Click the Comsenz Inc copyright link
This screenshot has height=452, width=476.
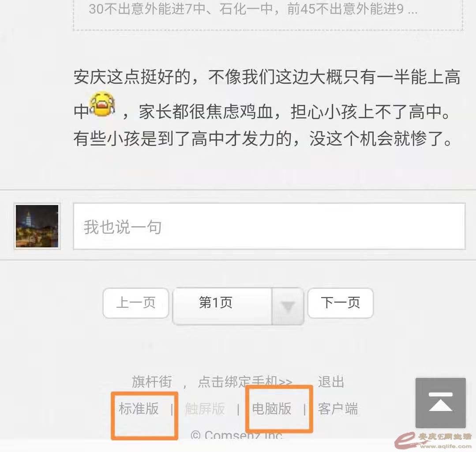tap(237, 436)
